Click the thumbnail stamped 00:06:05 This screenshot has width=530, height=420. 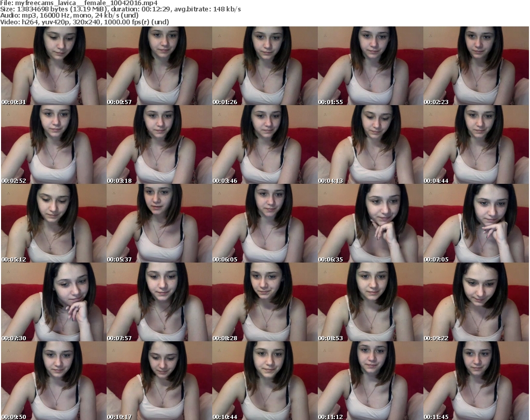(x=264, y=223)
